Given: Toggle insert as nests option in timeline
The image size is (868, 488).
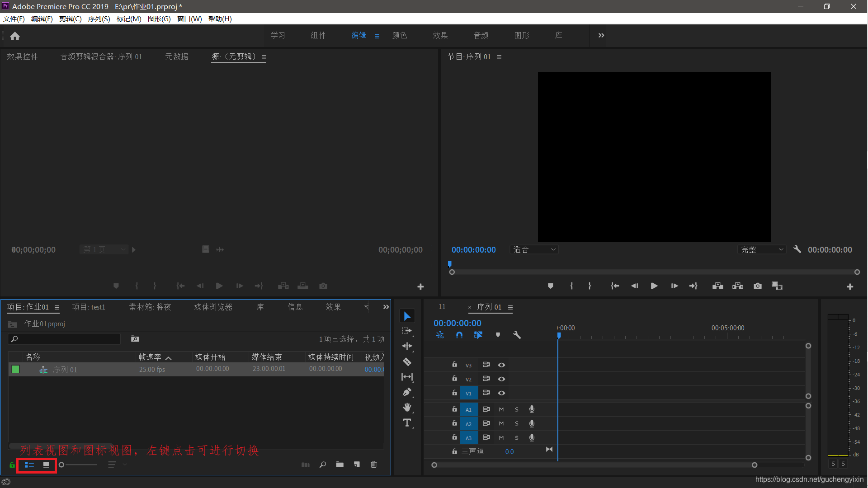Looking at the screenshot, I should coord(440,335).
